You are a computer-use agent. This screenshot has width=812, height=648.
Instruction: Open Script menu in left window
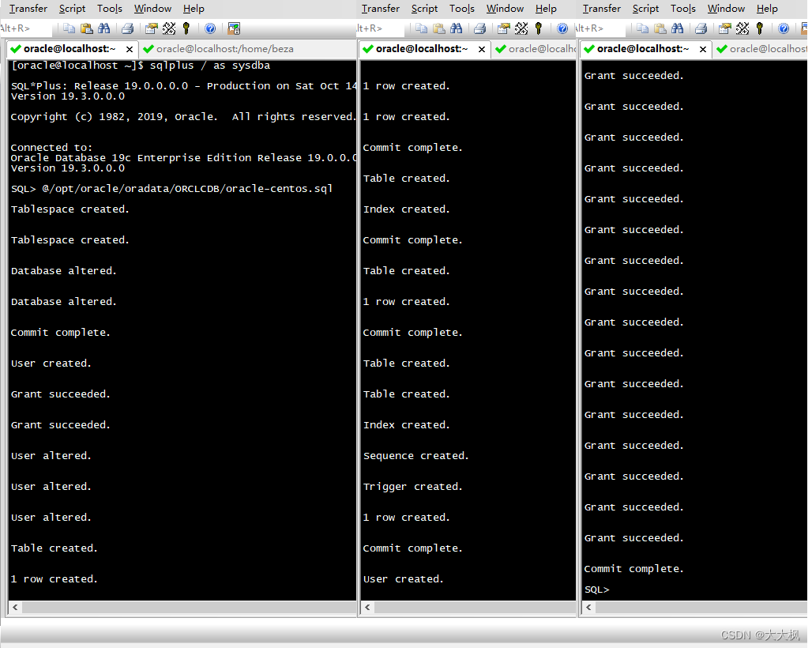click(x=72, y=9)
